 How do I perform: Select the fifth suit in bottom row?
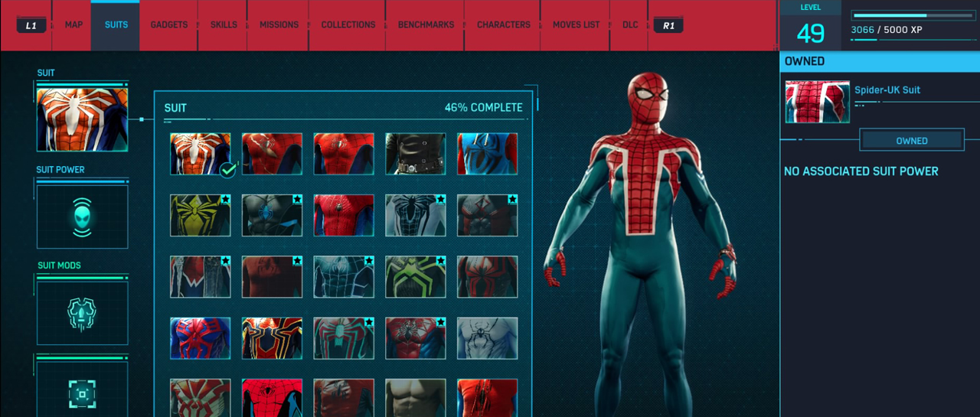[487, 398]
